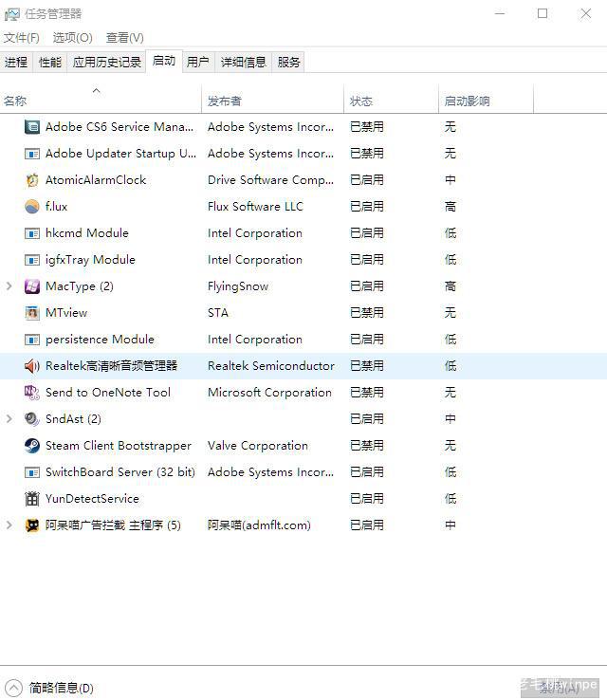
Task: Select the SwitchBoard Server (32 bit) name
Action: coord(120,472)
